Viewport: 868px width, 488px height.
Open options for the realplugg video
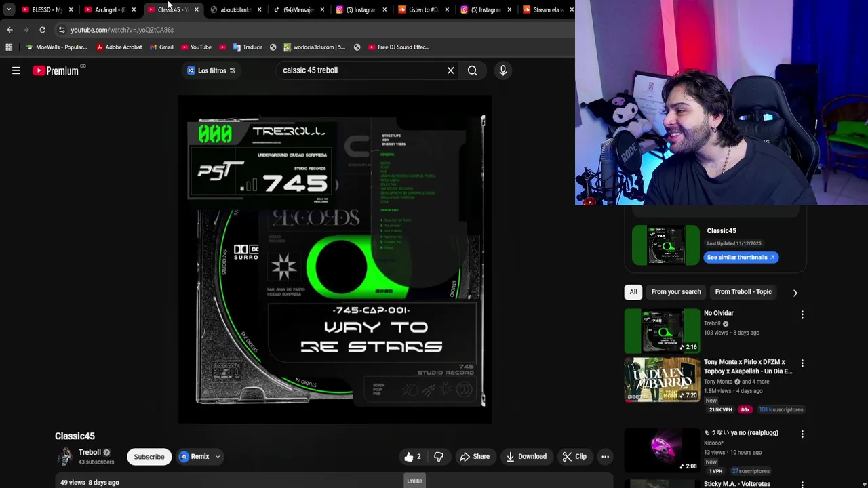point(802,434)
